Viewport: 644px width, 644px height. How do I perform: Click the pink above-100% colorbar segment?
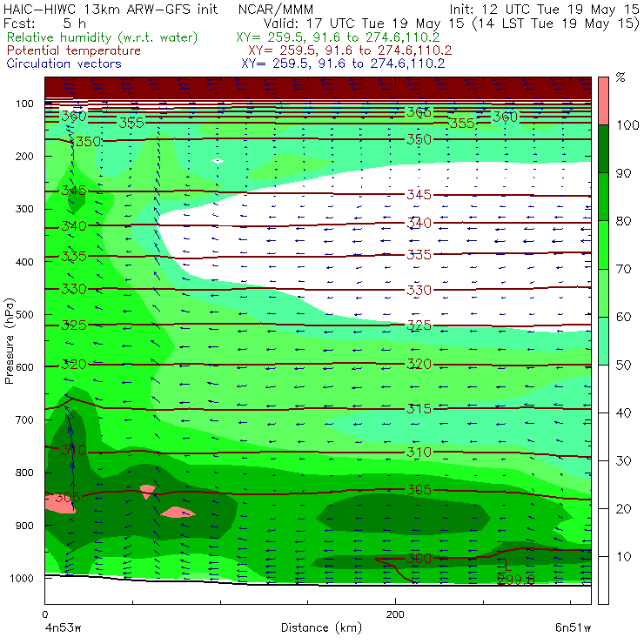[x=603, y=101]
